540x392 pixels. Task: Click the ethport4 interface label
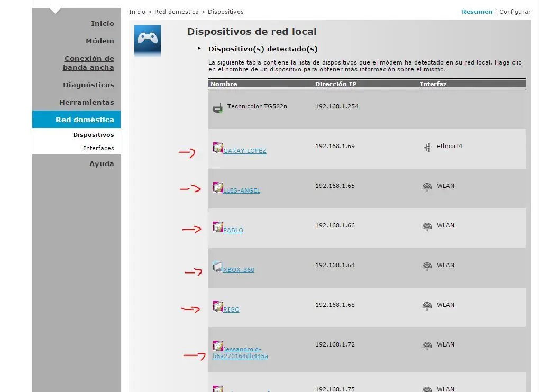coord(450,146)
